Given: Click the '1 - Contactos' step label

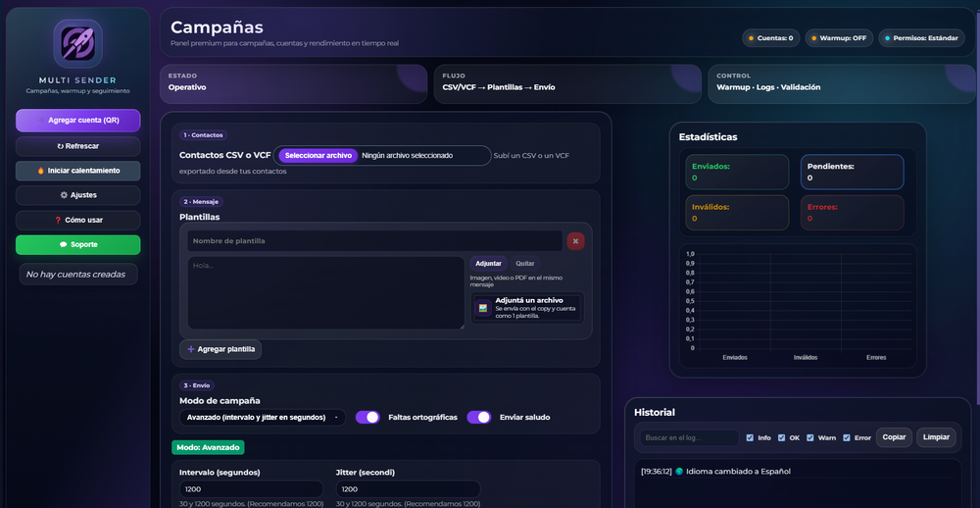Looking at the screenshot, I should 204,134.
